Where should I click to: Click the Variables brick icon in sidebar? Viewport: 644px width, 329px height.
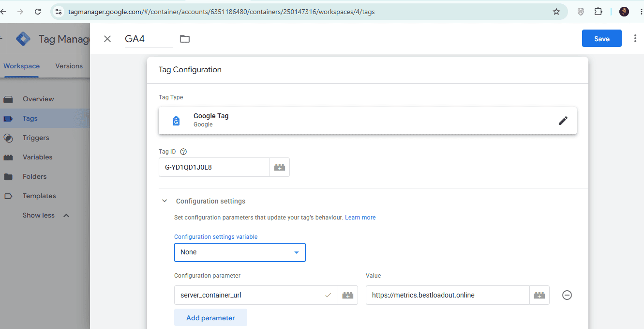(8, 157)
